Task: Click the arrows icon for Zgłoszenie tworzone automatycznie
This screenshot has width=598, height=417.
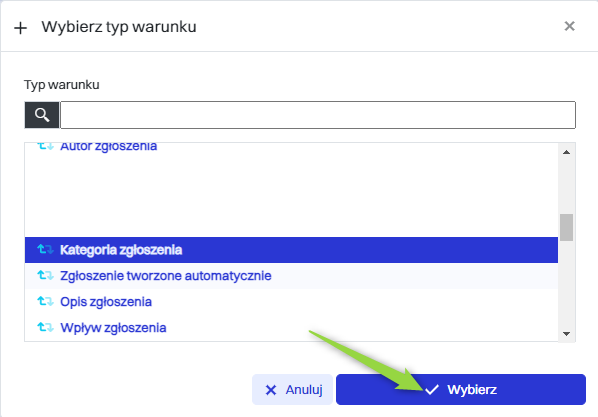Action: 45,275
